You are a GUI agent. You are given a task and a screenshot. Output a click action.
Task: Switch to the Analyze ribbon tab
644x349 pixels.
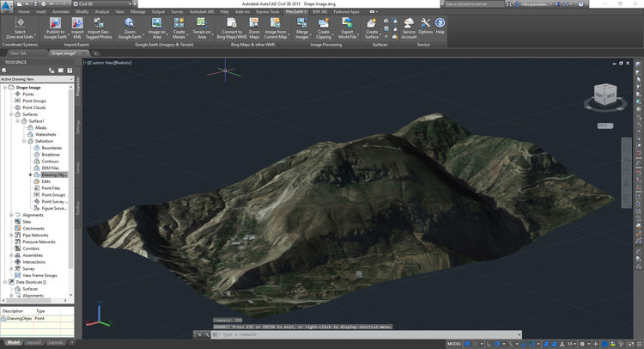click(x=103, y=13)
